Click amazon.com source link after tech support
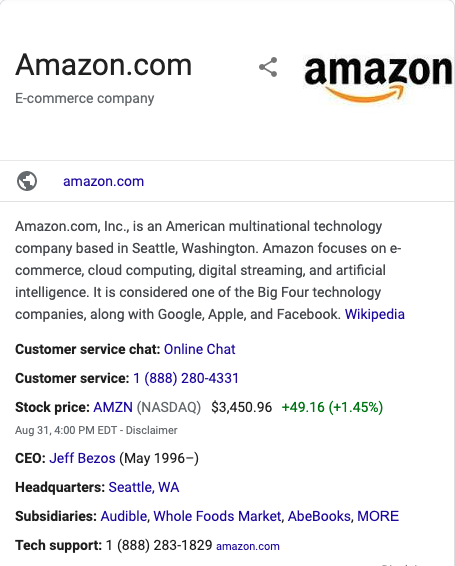Screen dimensions: 455x566 pos(248,546)
